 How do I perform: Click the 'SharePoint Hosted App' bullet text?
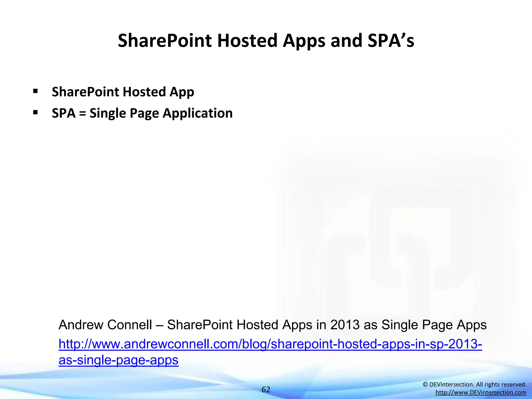123,92
